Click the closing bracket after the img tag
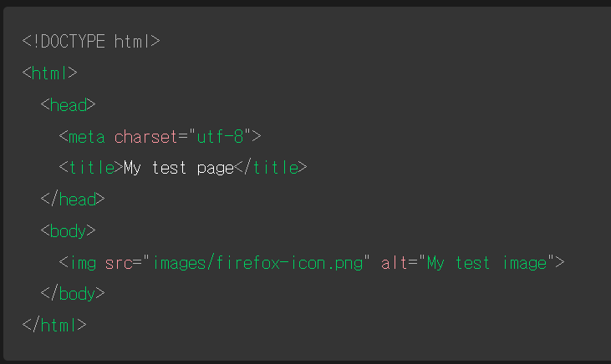The image size is (611, 364). point(560,263)
